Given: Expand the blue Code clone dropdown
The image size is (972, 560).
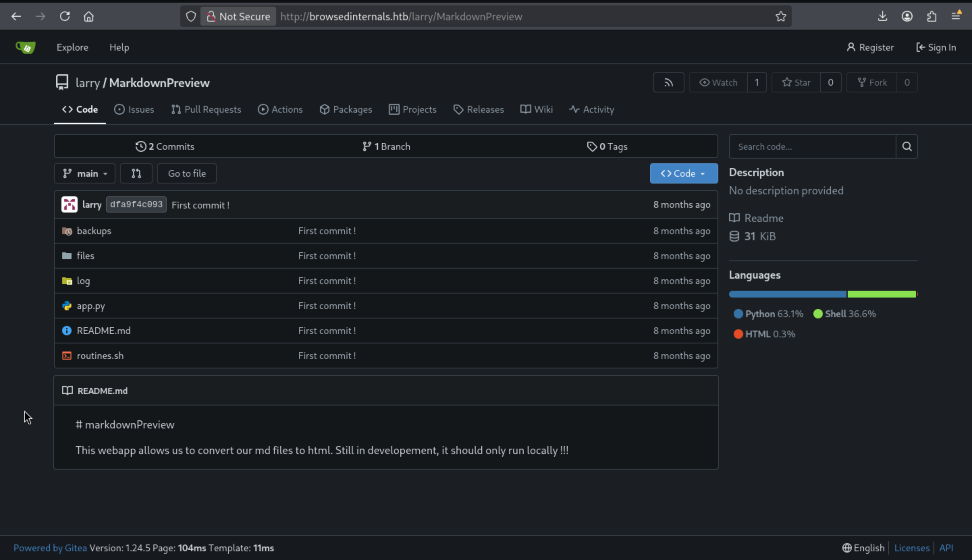Looking at the screenshot, I should click(683, 173).
